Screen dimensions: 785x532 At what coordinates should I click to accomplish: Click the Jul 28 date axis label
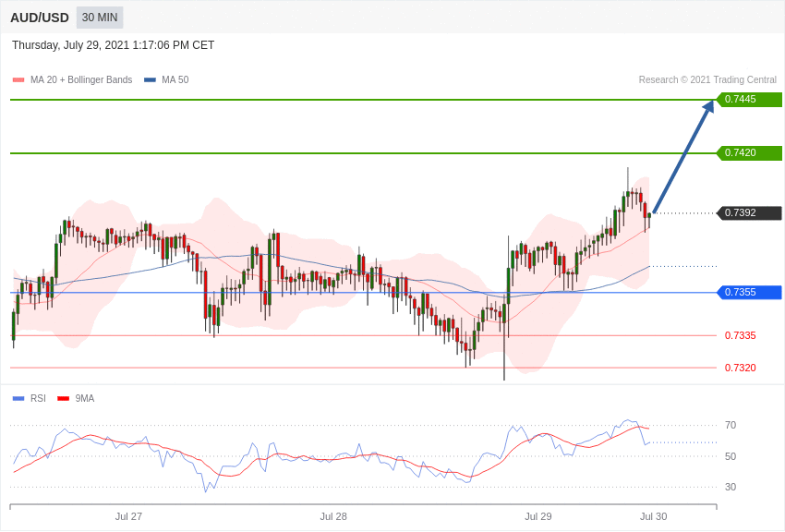333,516
